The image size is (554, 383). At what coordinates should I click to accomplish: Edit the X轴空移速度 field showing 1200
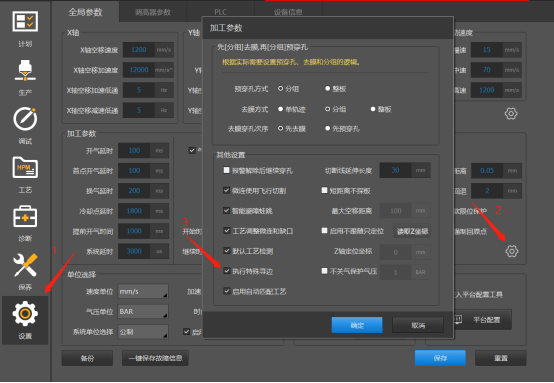(x=138, y=50)
